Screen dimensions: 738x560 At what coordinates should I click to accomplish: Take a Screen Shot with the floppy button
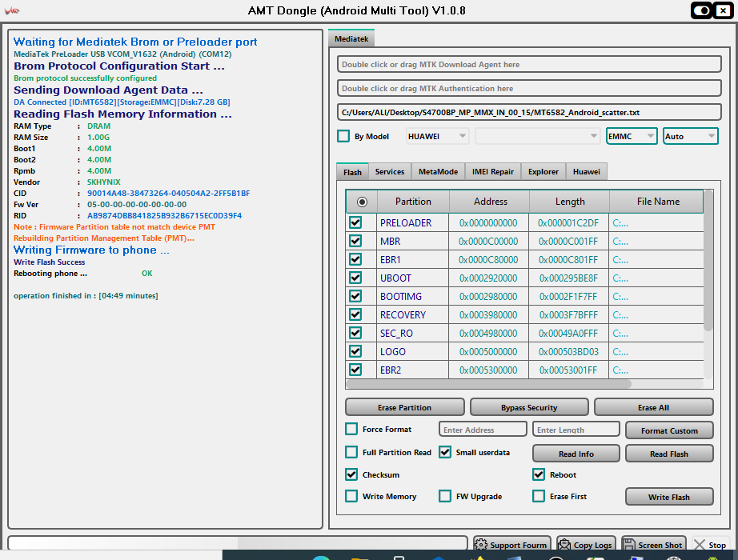point(653,545)
